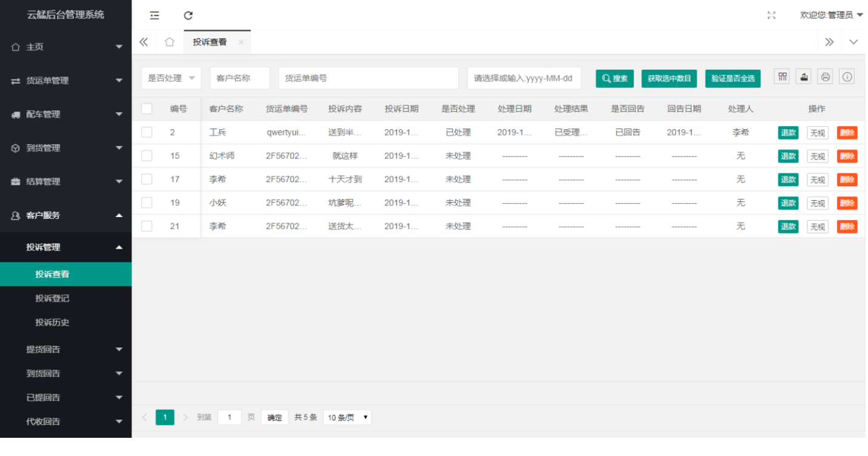Click the sidebar collapse icon in header

155,15
